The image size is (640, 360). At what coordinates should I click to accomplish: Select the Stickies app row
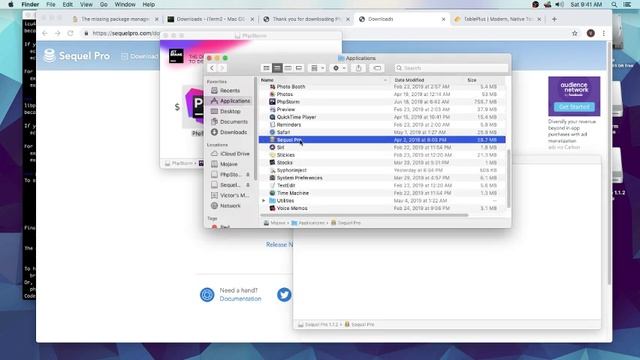pyautogui.click(x=382, y=155)
